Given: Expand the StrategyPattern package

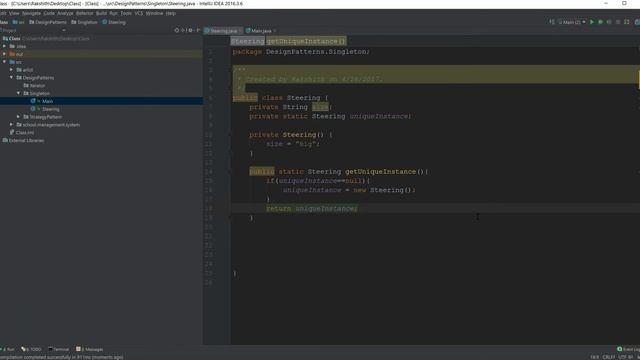Looking at the screenshot, I should point(18,117).
